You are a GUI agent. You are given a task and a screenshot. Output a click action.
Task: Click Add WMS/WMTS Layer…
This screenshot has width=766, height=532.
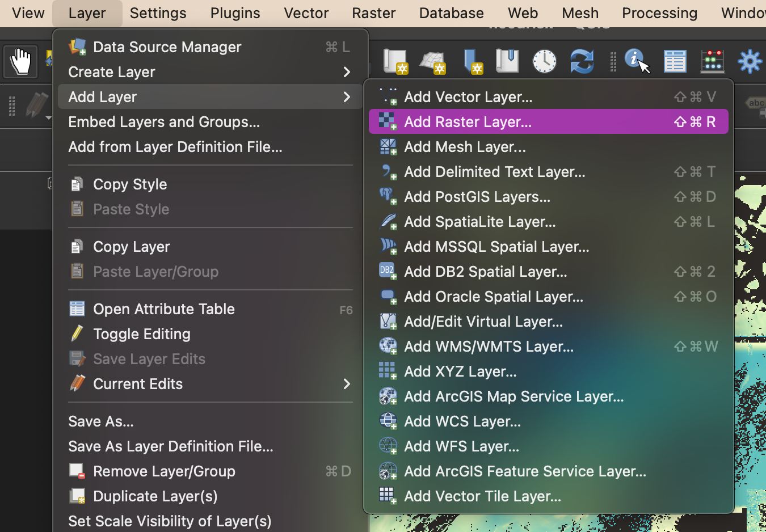pyautogui.click(x=549, y=347)
